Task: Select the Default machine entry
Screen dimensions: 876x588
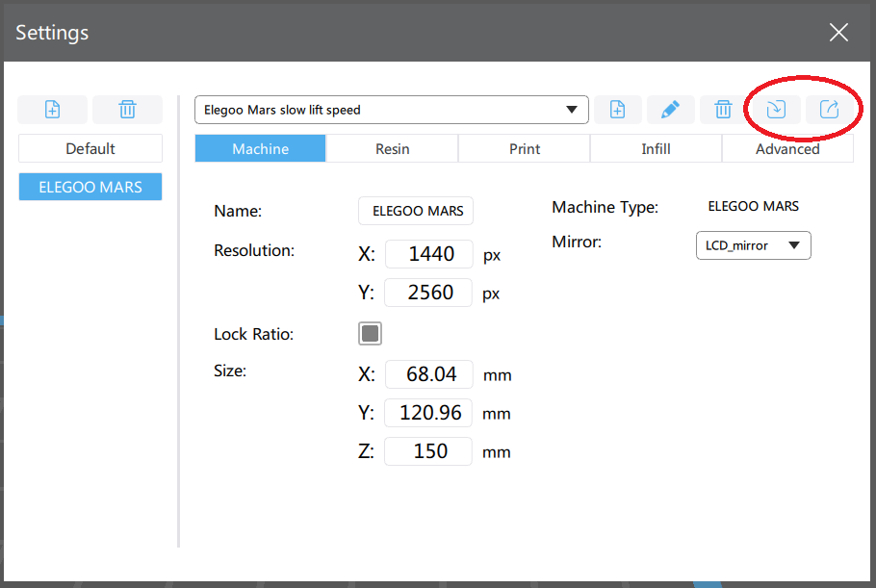Action: 90,148
